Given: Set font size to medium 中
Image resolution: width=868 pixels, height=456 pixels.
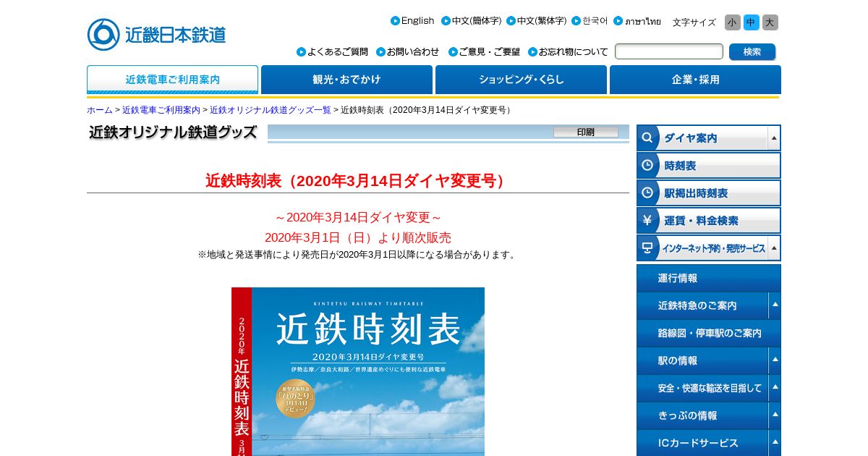Looking at the screenshot, I should pos(752,22).
